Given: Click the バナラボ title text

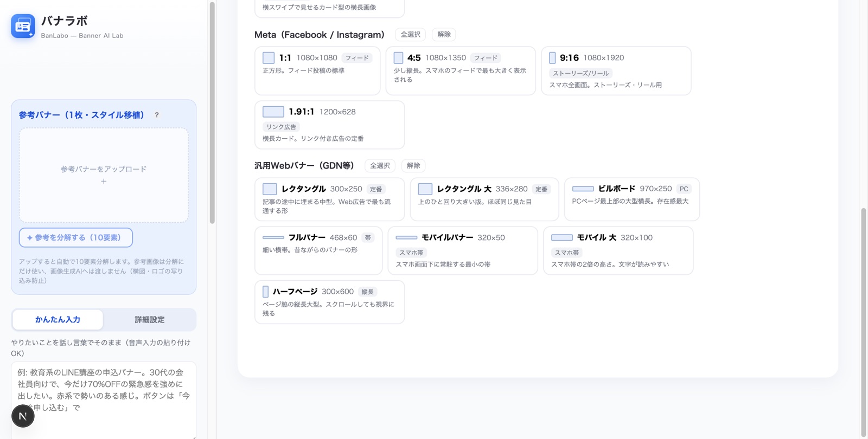Looking at the screenshot, I should (64, 21).
